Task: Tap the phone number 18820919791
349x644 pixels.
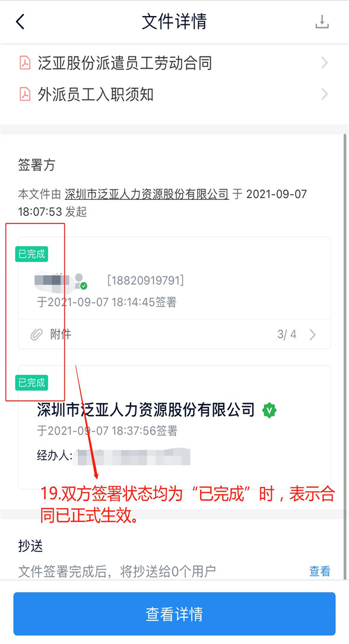Action: (x=145, y=280)
